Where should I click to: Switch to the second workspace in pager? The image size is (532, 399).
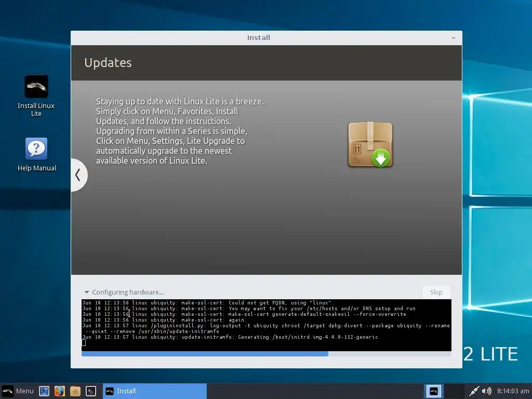pyautogui.click(x=454, y=391)
